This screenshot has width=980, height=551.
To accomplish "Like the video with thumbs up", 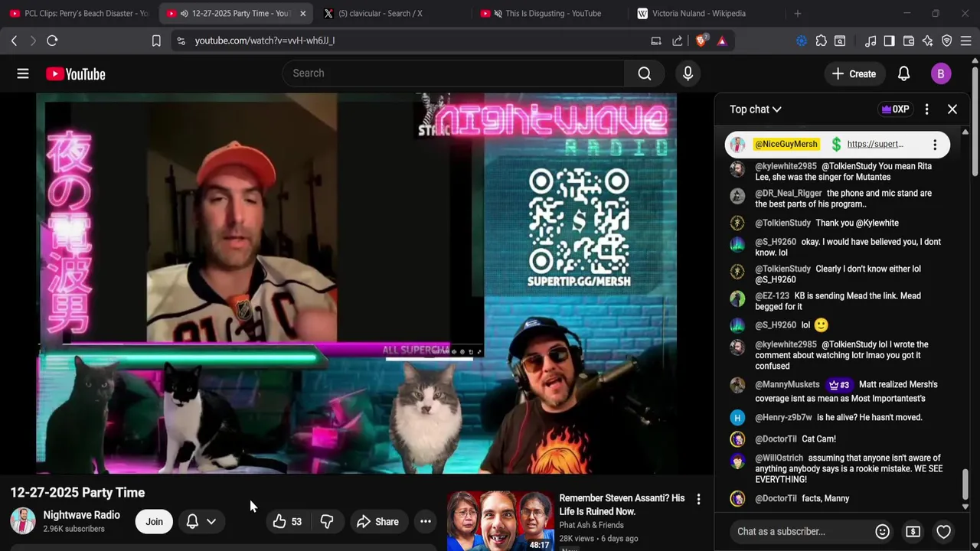I will click(286, 522).
